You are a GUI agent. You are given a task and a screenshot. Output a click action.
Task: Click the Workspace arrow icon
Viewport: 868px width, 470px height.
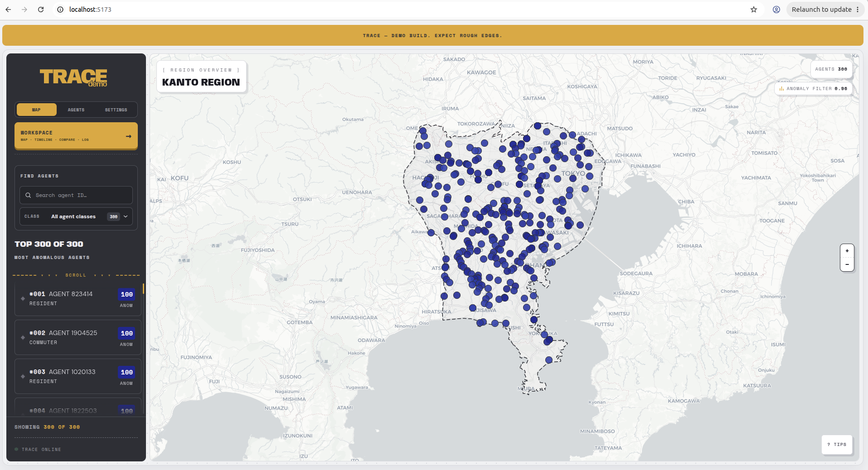click(x=128, y=136)
